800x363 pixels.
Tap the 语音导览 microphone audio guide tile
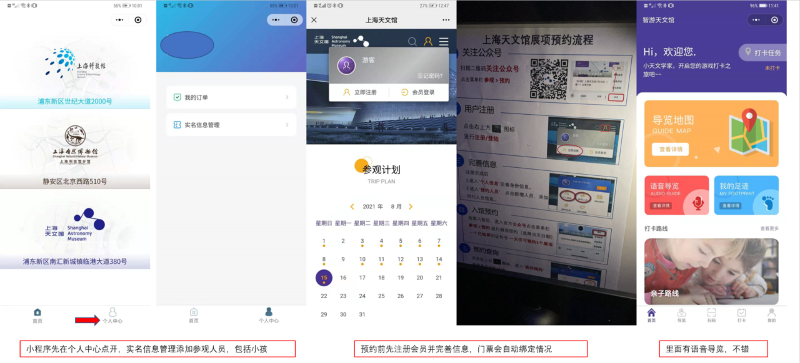pos(676,195)
